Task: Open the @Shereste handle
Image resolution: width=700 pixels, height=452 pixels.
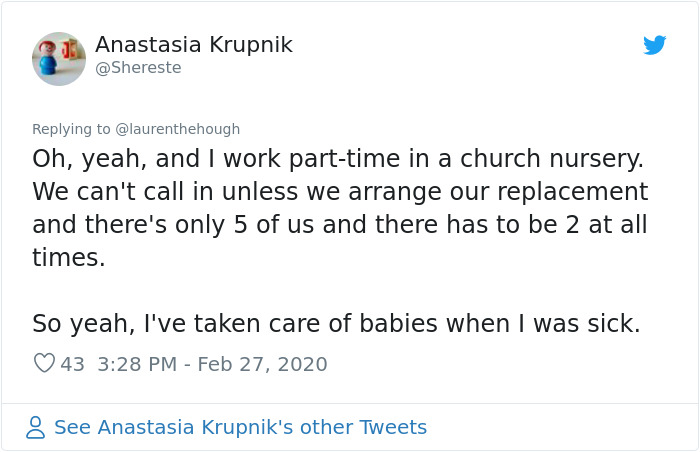Action: coord(138,68)
